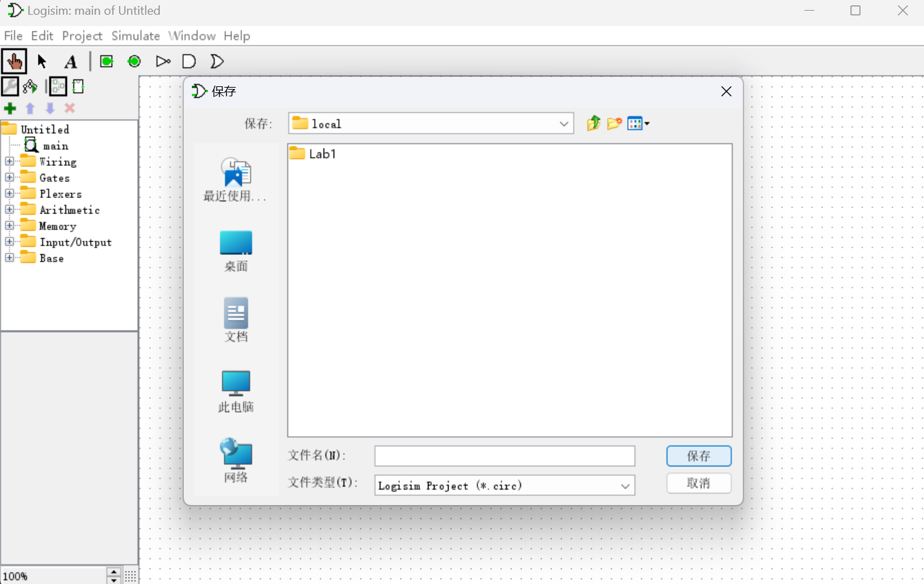Click the green plus add circuit icon
This screenshot has width=924, height=584.
pyautogui.click(x=10, y=108)
